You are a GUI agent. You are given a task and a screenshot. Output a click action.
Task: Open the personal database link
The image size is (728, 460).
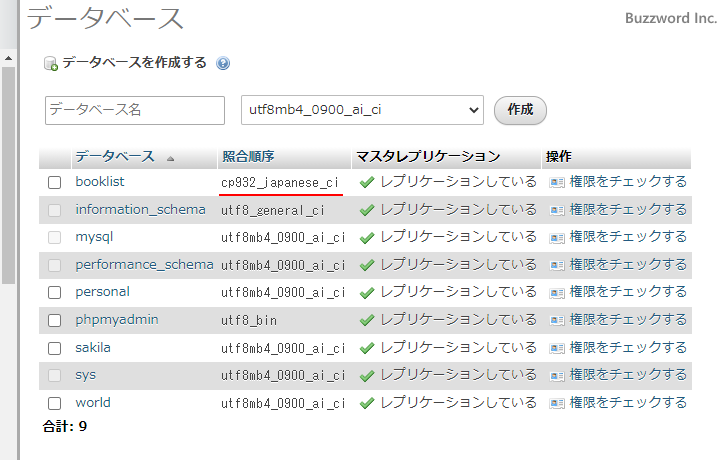[x=103, y=292]
